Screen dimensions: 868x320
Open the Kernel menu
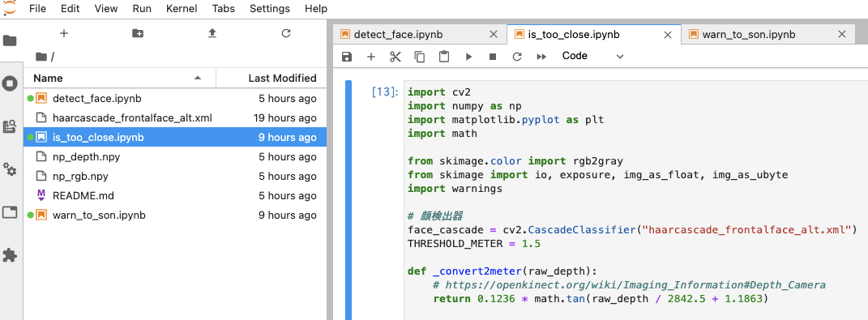(181, 8)
